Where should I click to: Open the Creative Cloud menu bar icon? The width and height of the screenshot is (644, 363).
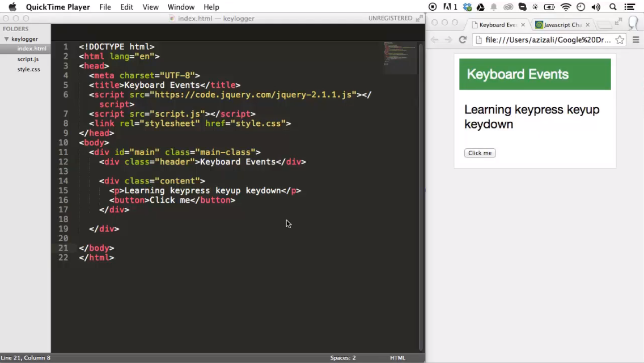(509, 7)
